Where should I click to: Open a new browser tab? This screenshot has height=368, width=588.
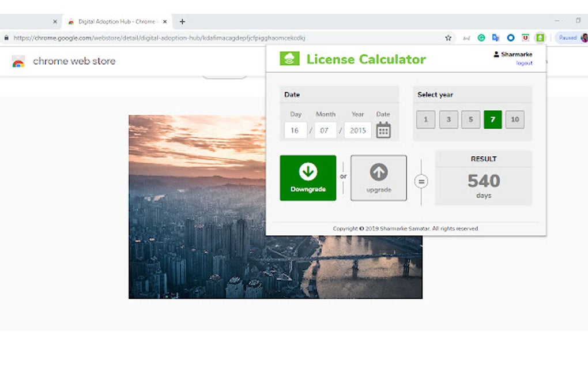182,21
